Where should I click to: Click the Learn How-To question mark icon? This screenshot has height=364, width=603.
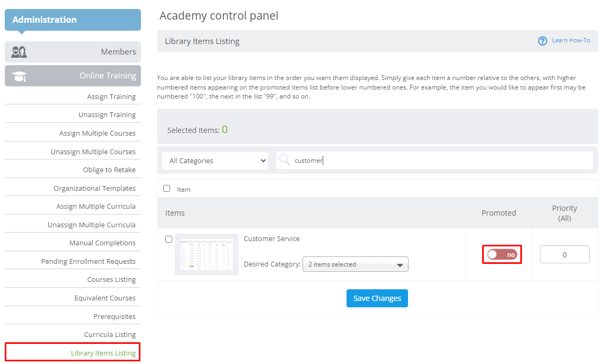[543, 41]
